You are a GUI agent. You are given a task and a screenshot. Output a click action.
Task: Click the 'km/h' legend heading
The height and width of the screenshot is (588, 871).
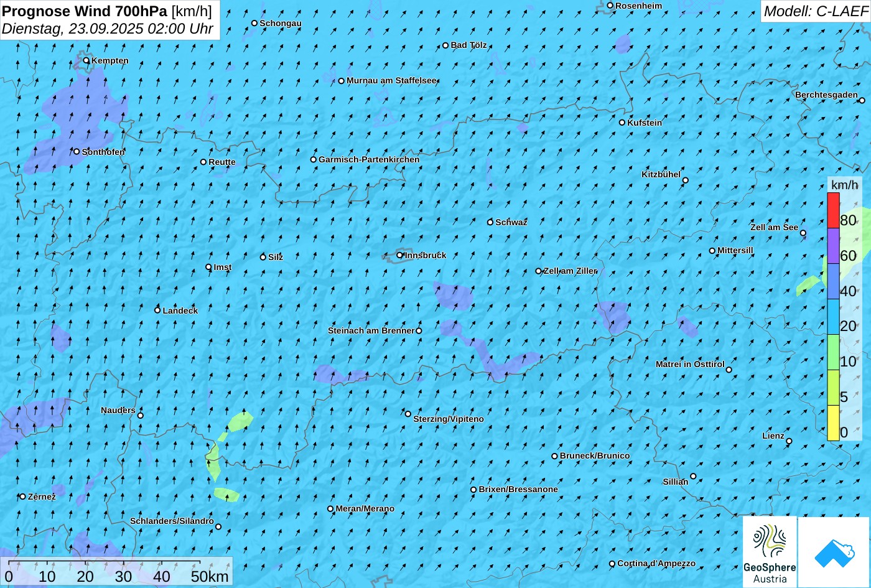point(844,185)
